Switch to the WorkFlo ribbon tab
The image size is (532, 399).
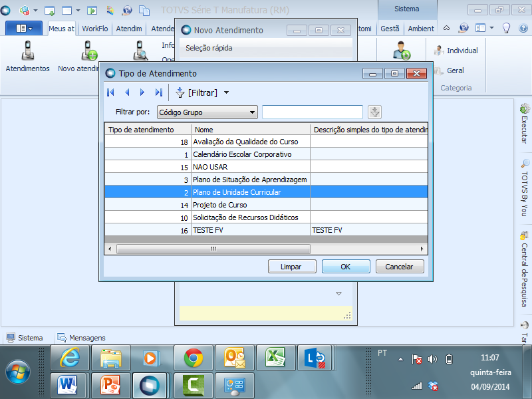(x=95, y=29)
